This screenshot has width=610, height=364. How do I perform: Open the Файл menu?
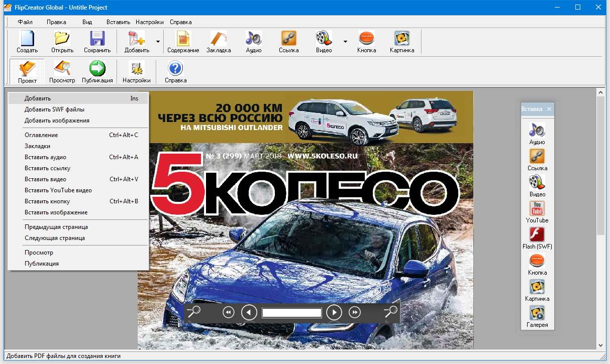[25, 22]
